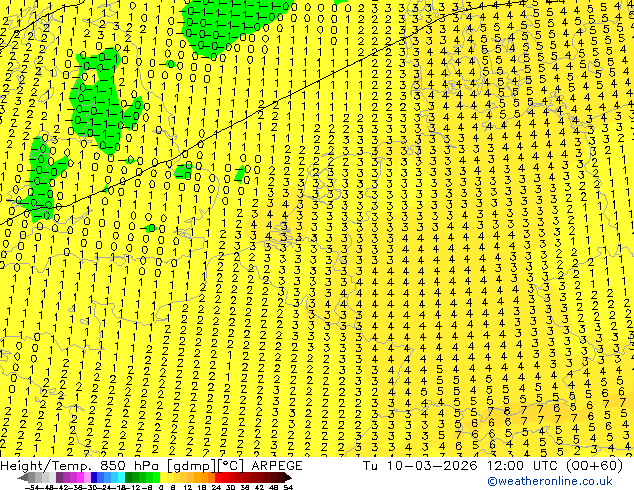Click the gray left arrow end of the scale
Image resolution: width=634 pixels, height=490 pixels.
[x=22, y=477]
